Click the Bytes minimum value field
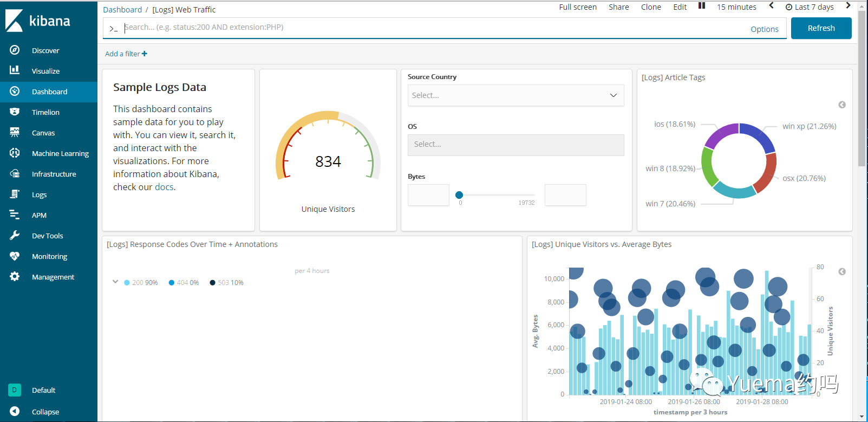The height and width of the screenshot is (422, 868). (x=428, y=195)
